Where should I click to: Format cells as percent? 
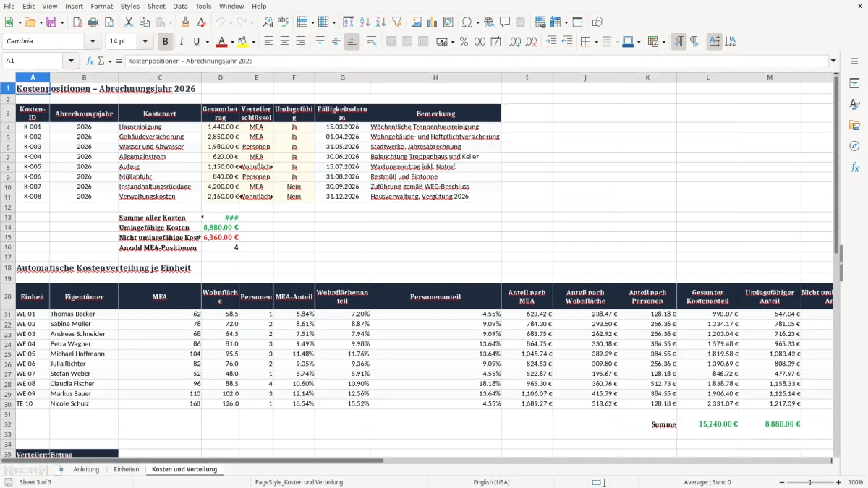point(464,42)
